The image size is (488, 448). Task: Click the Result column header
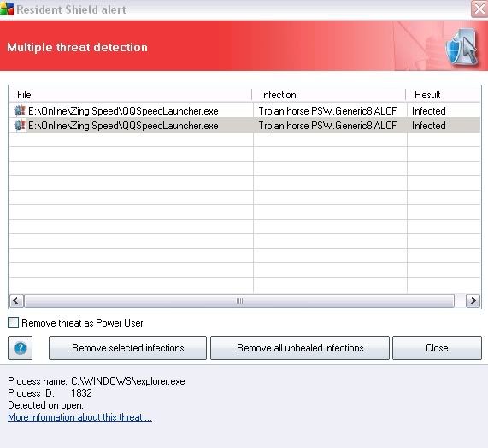[443, 95]
